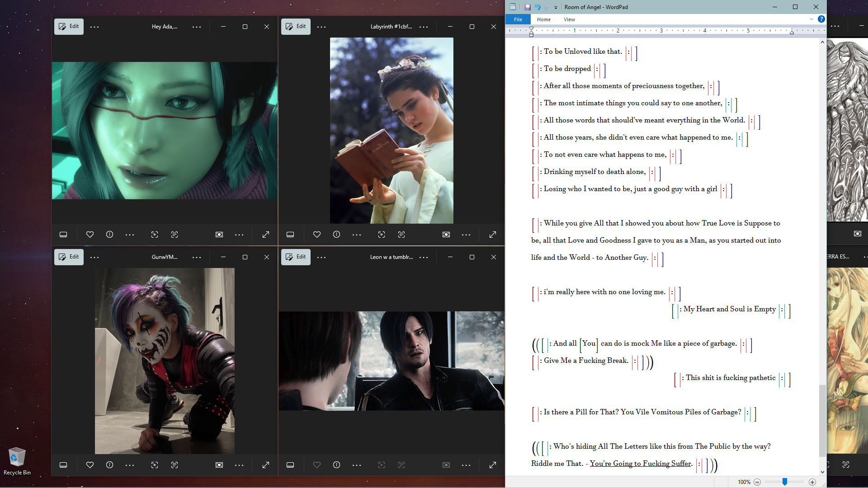Open more options menu beside Labyrinth Edit button

[321, 27]
